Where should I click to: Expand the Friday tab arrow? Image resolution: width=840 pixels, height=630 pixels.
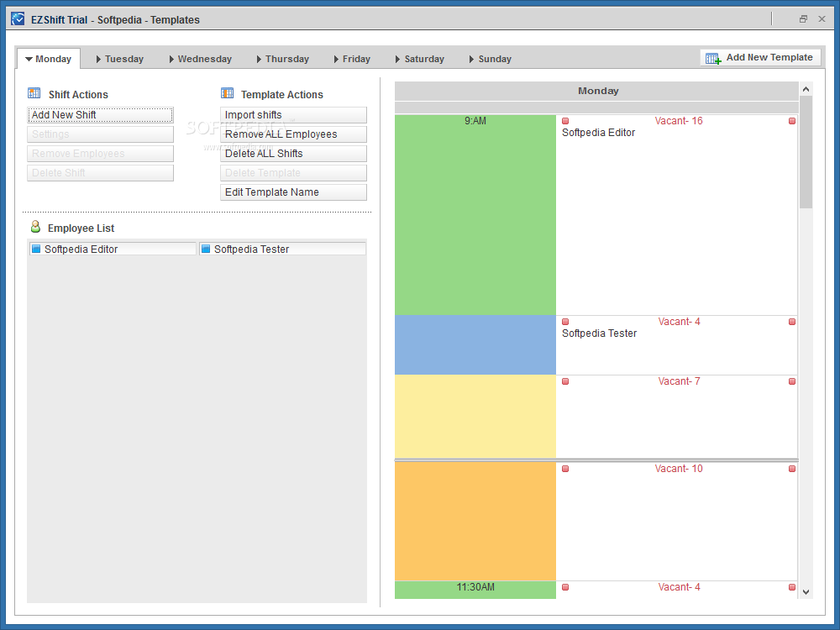336,59
